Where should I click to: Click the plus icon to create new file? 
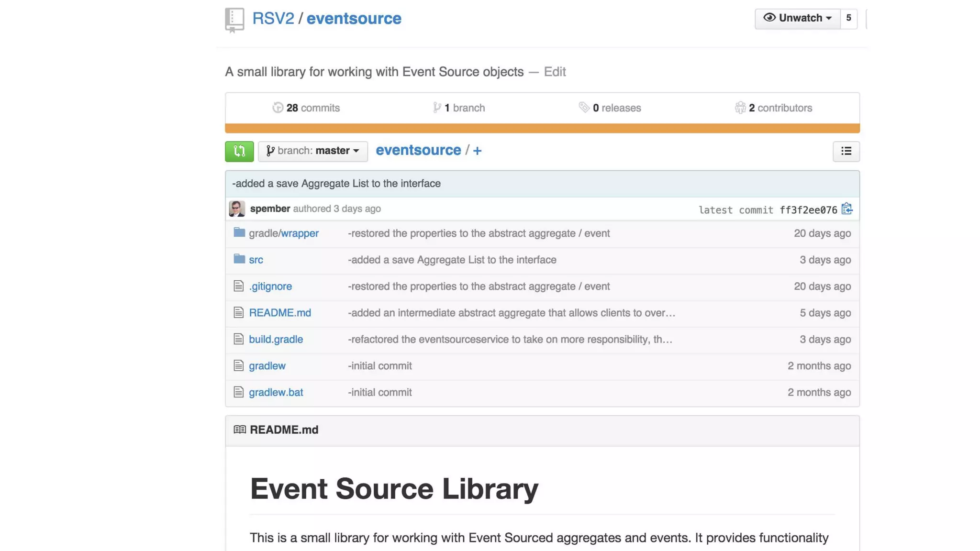477,151
